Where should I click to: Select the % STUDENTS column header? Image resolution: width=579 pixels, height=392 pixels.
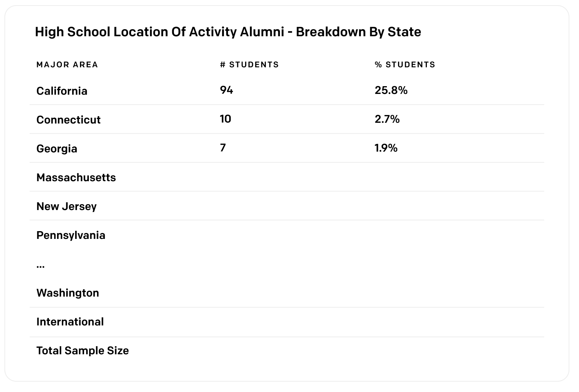(405, 65)
